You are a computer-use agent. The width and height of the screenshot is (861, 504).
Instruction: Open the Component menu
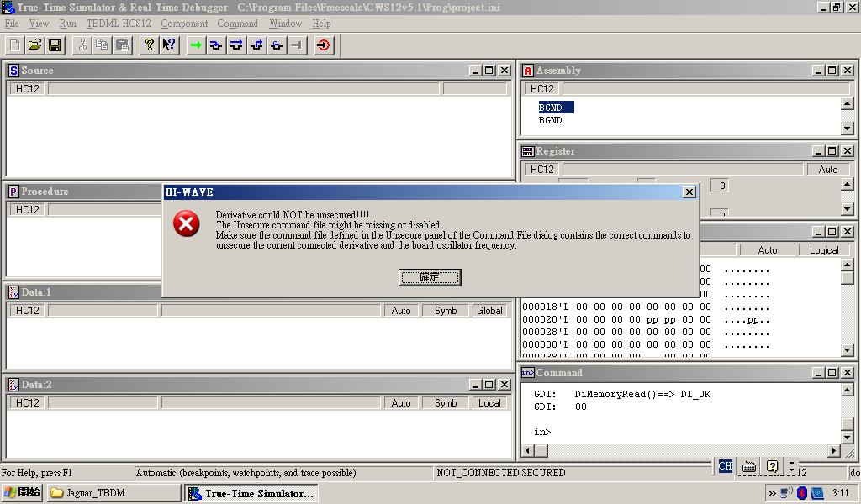point(184,24)
